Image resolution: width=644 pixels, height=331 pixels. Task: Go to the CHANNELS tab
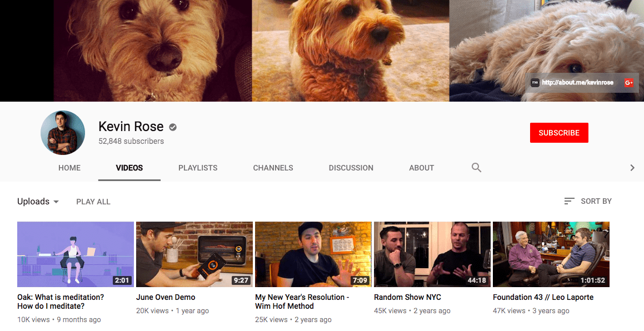[273, 168]
